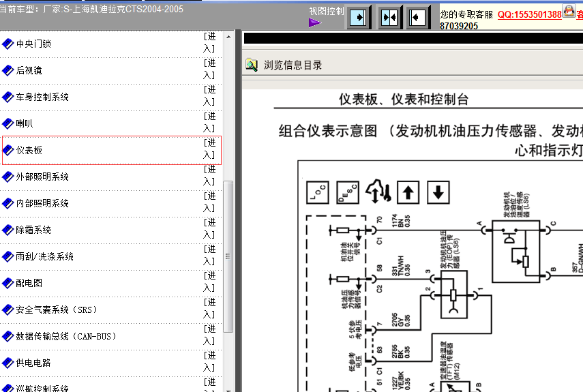The width and height of the screenshot is (583, 392).
Task: Select 喇叭 in the list
Action: [x=25, y=123]
